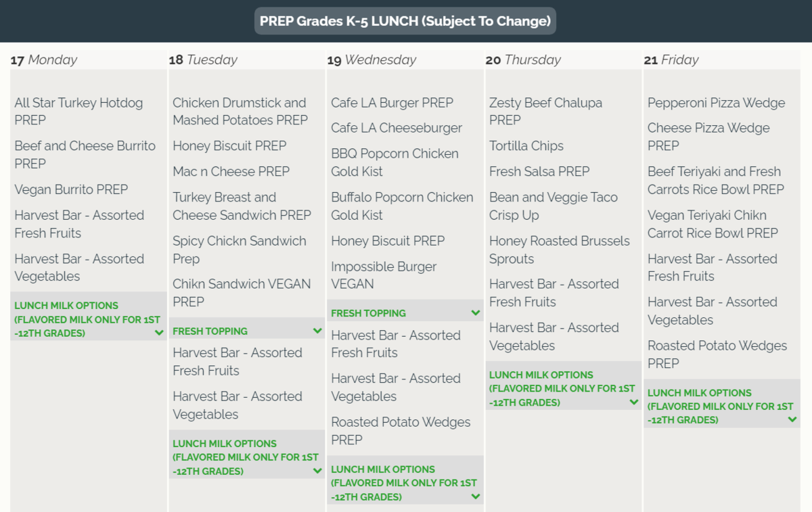Screen dimensions: 812x512
Task: Select Vegan Burrito PREP on Monday
Action: pyautogui.click(x=71, y=189)
